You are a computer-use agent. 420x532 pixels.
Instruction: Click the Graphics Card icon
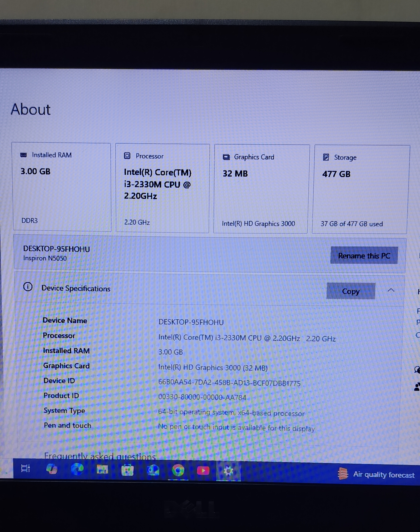226,157
